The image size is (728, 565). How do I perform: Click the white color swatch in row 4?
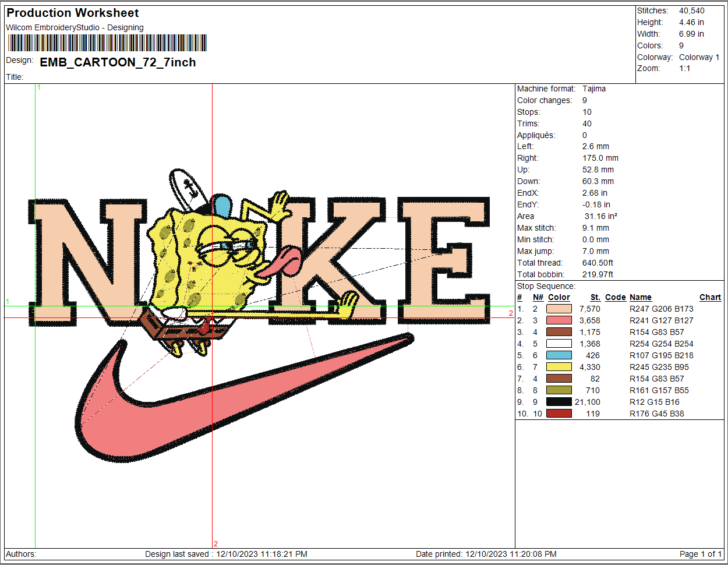pyautogui.click(x=559, y=344)
